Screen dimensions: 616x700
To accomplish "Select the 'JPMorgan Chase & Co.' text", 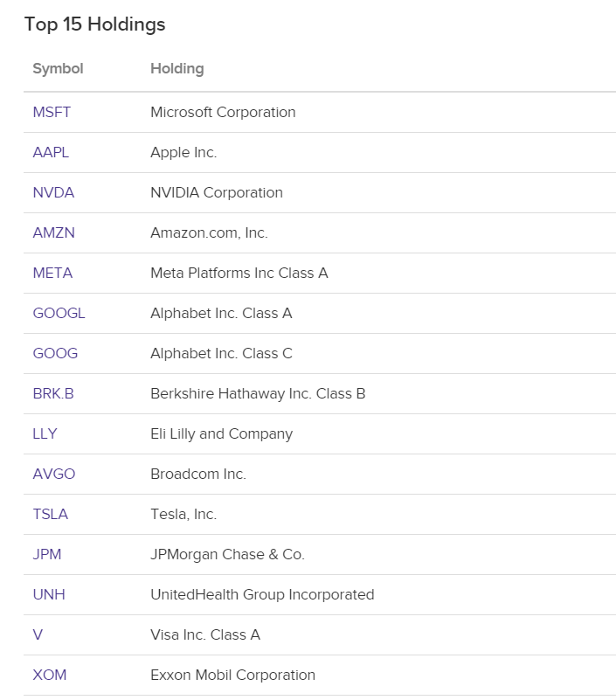I will (x=228, y=554).
